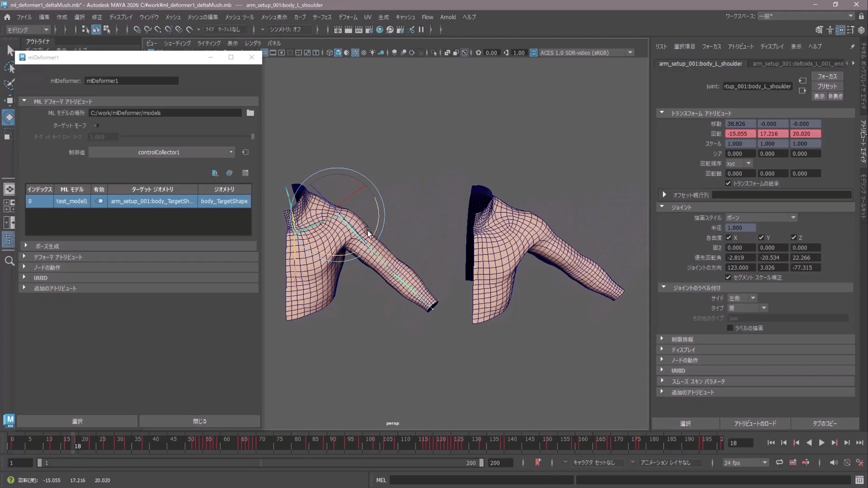Select the Select tool arrow in the toolbox
The width and height of the screenshot is (868, 488).
pyautogui.click(x=10, y=51)
